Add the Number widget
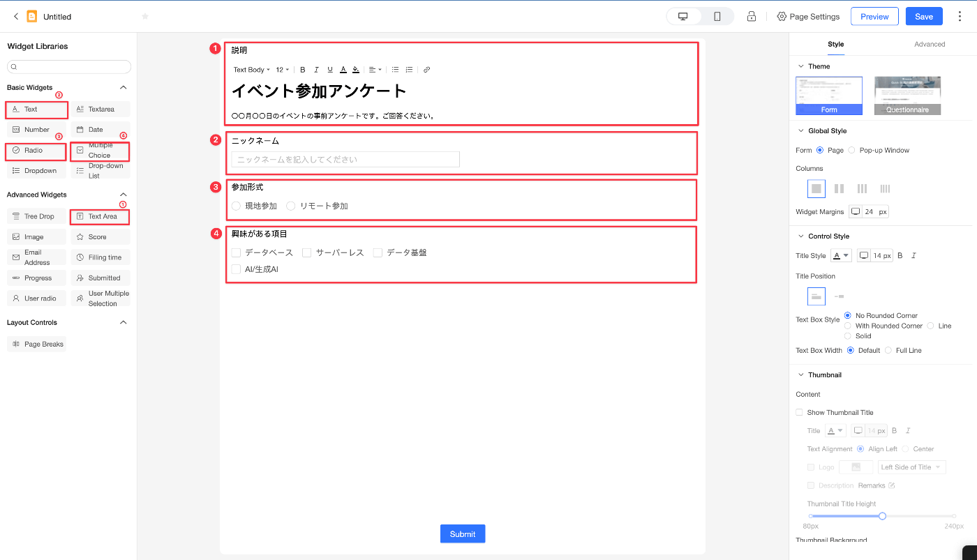Viewport: 977px width, 560px height. (36, 130)
